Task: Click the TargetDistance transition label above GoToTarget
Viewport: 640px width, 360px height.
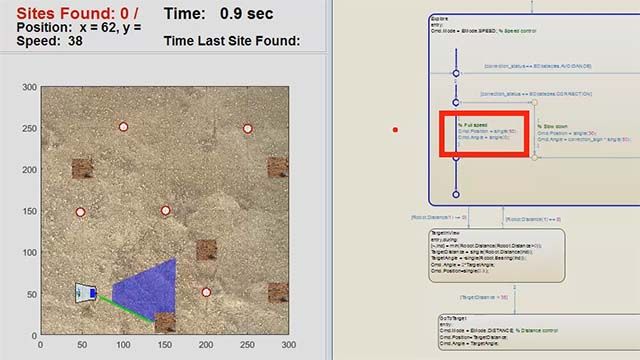Action: pyautogui.click(x=484, y=298)
